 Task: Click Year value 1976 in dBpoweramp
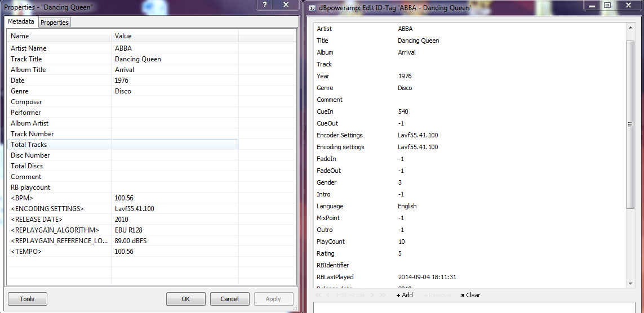click(405, 76)
